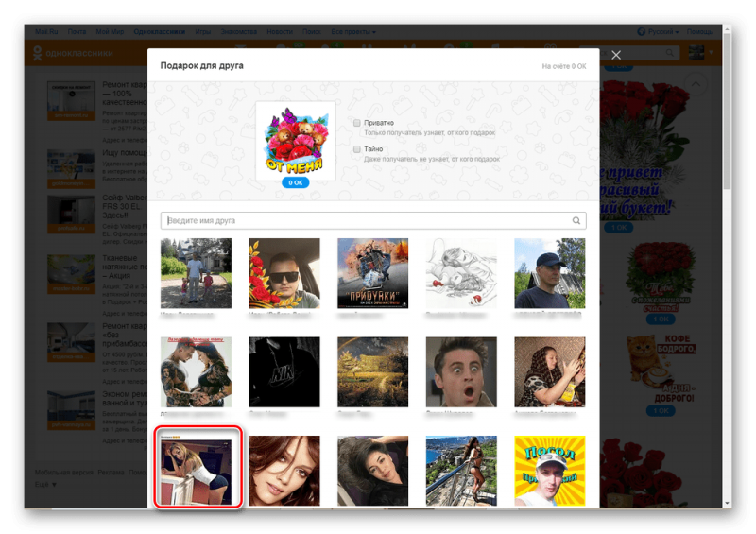
Task: Click the Тканевые натяжные ad thumbnail
Action: point(71,274)
